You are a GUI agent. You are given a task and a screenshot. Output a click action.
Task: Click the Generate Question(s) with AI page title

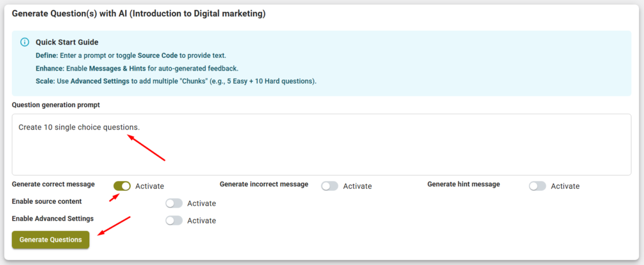coord(138,14)
